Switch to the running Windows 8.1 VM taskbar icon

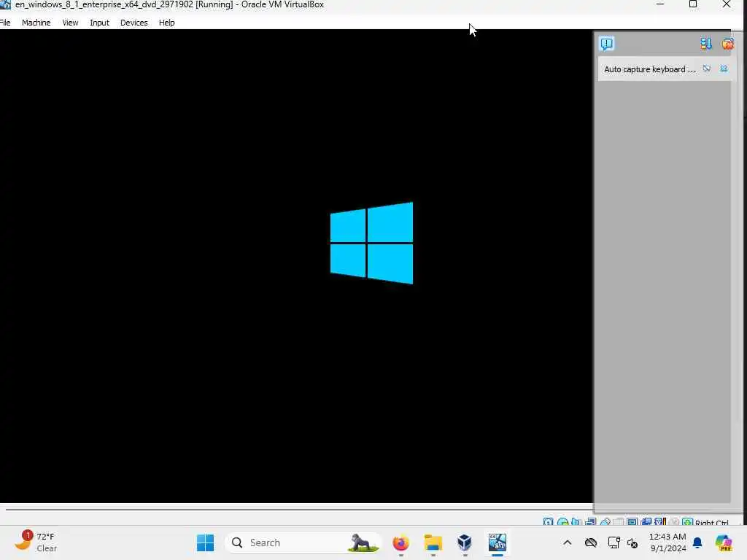498,542
